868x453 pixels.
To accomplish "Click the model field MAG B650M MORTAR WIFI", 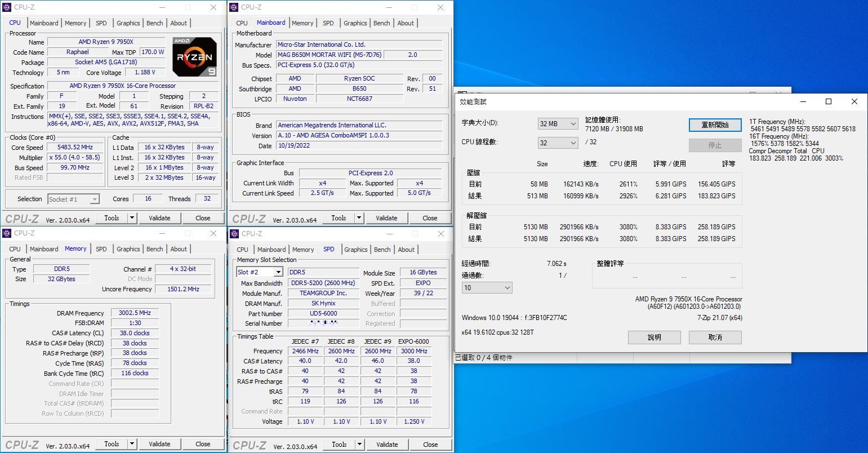I will pos(329,55).
